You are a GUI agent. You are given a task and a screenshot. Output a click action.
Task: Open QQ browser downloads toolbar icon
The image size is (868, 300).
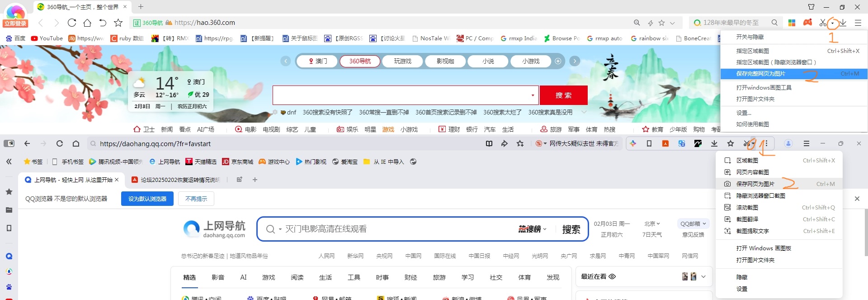[714, 143]
